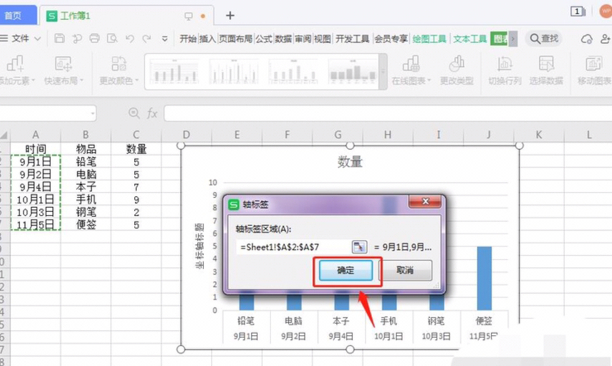The width and height of the screenshot is (612, 366).
Task: Click the 查找 search box
Action: tap(544, 39)
